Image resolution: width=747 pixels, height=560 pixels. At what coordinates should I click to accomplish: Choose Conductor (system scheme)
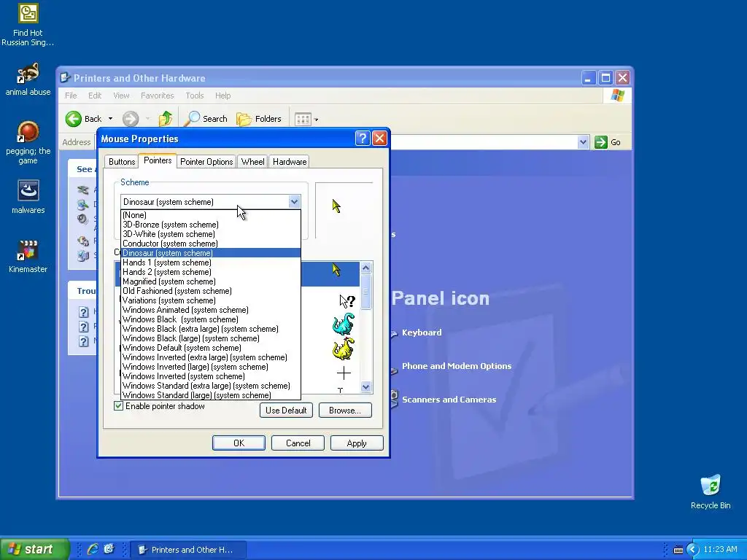point(211,244)
